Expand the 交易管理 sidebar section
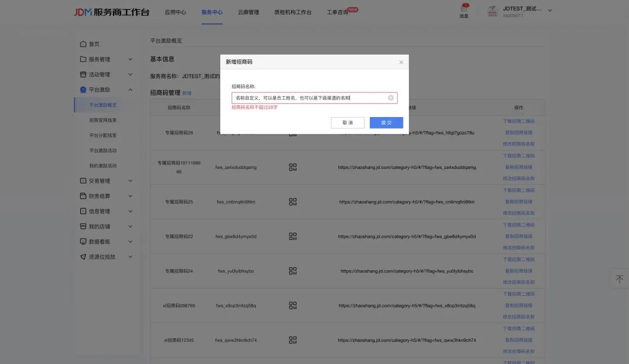The height and width of the screenshot is (364, 629). coord(130,181)
